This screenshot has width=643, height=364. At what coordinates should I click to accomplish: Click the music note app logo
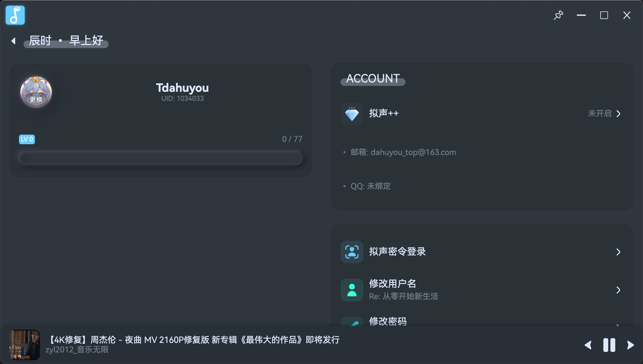point(15,15)
